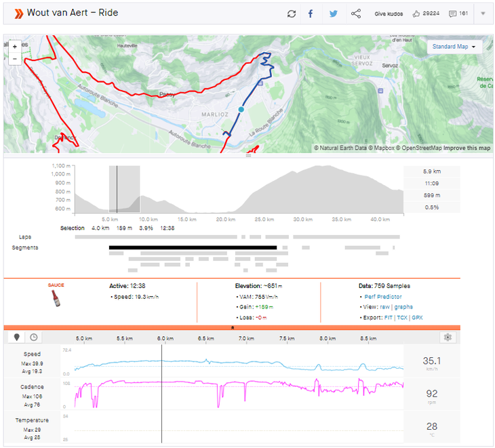The image size is (495, 448).
Task: Expand the activity actions dropdown arrow
Action: pyautogui.click(x=483, y=14)
